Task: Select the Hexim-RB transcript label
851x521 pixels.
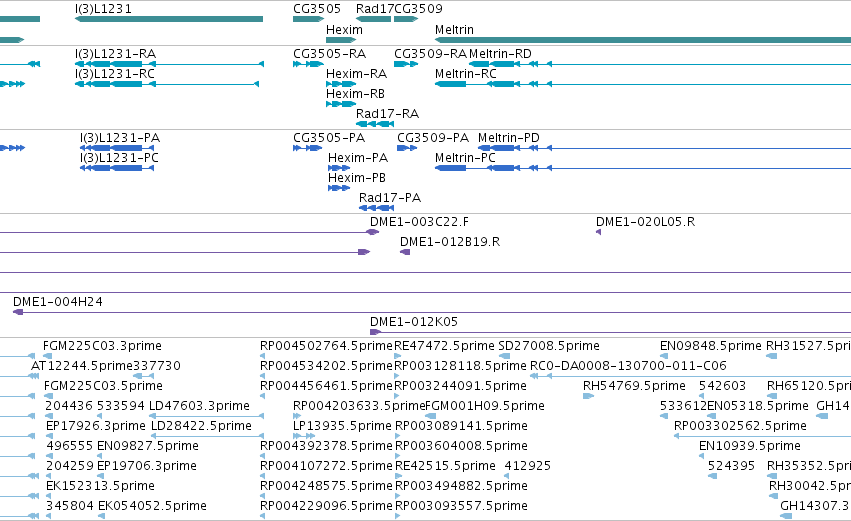Action: tap(355, 94)
